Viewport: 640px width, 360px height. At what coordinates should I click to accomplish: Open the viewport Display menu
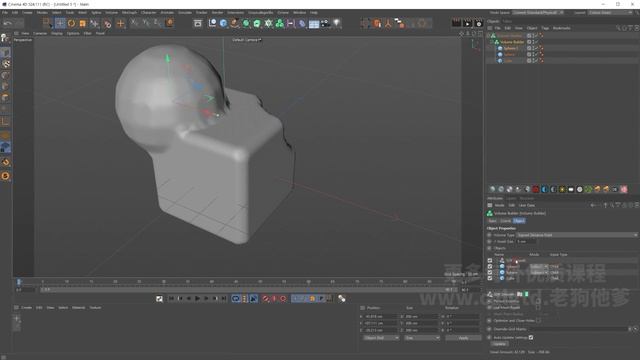(57, 33)
